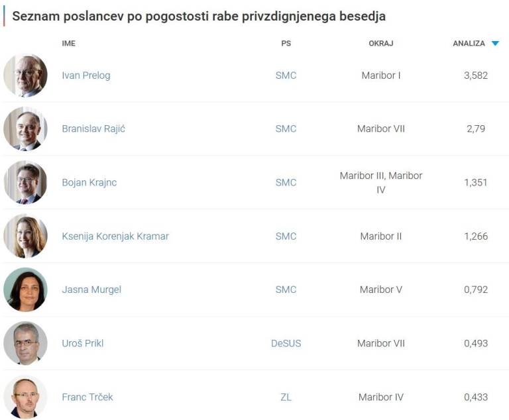
Task: Open Uroš Prikl's avatar image
Action: point(25,343)
